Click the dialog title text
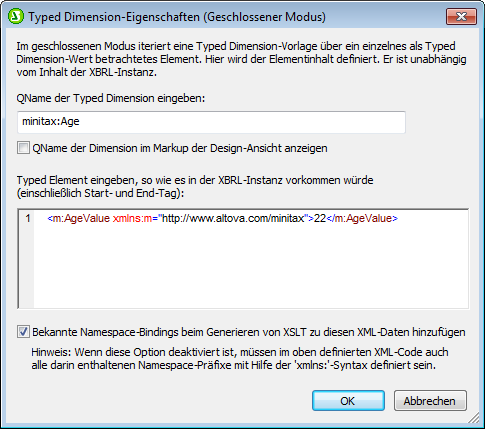 click(x=177, y=17)
